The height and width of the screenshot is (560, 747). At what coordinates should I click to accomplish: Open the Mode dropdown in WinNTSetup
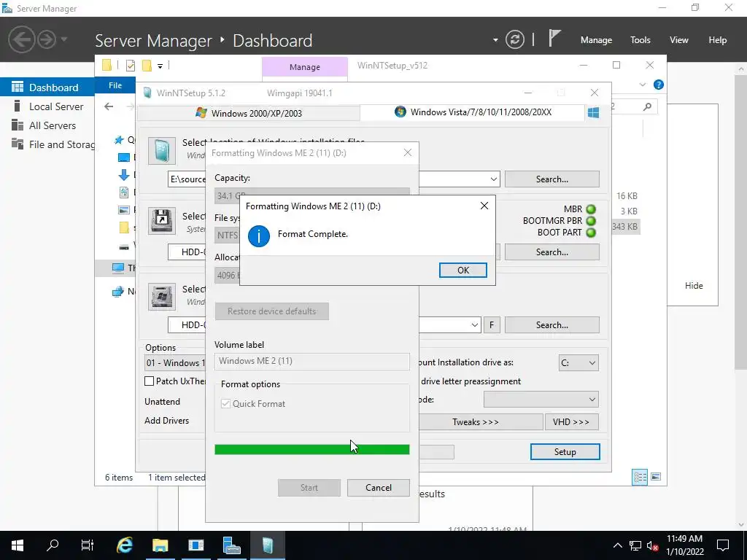pos(541,400)
